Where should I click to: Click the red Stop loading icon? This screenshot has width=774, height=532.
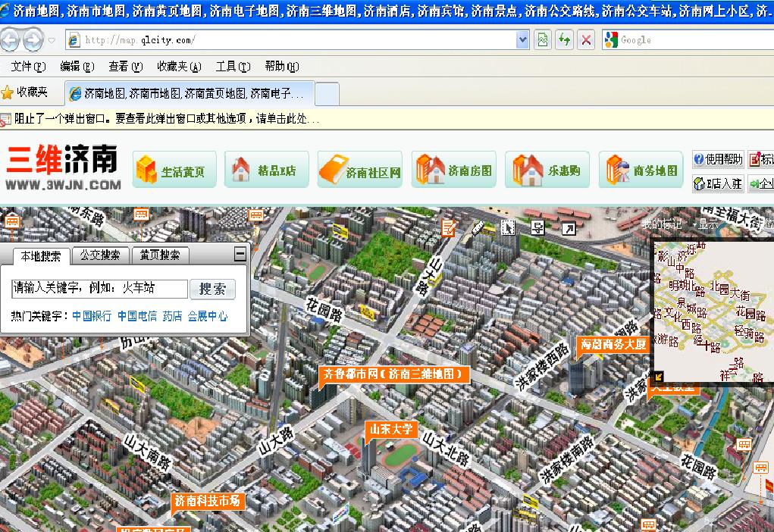tap(586, 40)
